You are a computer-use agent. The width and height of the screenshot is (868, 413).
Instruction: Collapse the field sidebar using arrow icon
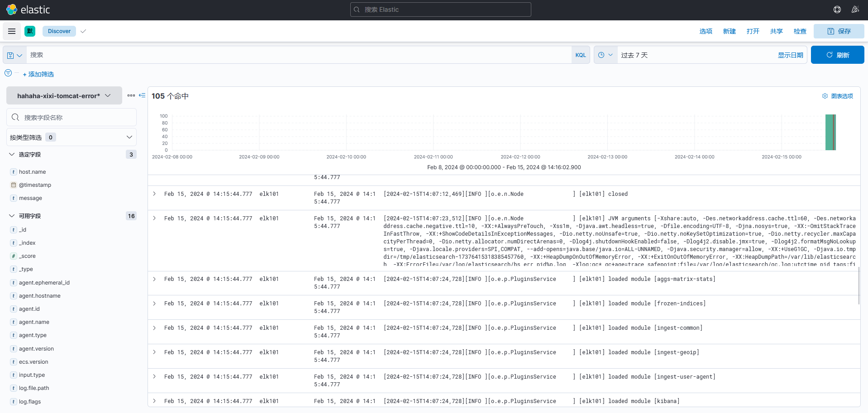pos(142,95)
